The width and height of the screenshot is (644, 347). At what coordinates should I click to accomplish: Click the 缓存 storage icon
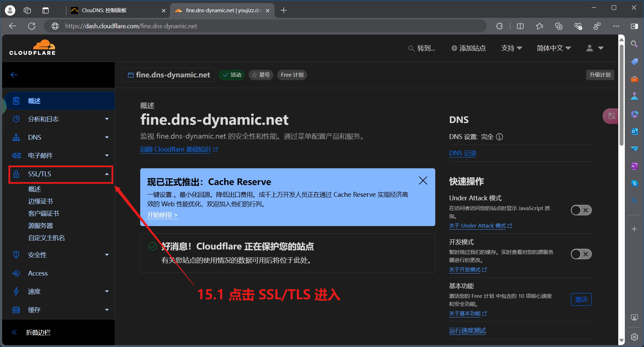[x=16, y=310]
